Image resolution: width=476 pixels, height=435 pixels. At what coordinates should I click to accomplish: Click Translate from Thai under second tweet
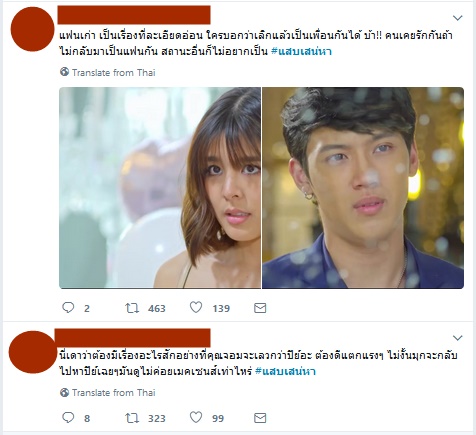(108, 392)
